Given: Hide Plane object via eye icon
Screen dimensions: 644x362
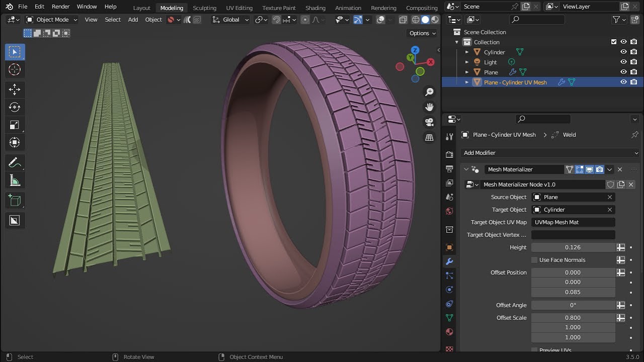Looking at the screenshot, I should point(623,72).
